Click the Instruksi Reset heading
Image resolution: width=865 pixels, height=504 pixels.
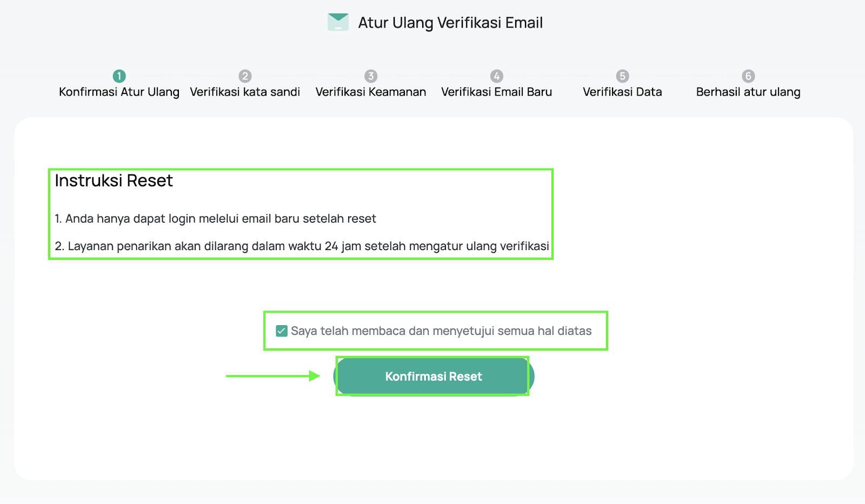coord(114,180)
